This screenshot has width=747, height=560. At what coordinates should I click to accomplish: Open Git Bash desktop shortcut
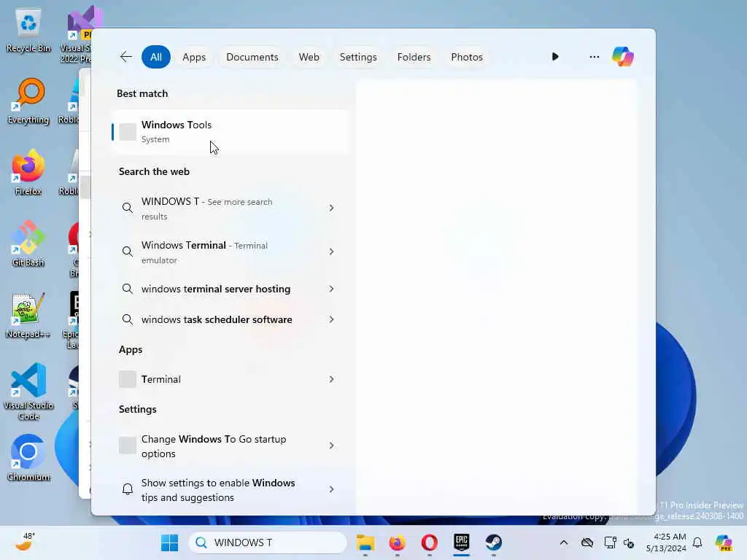tap(28, 244)
